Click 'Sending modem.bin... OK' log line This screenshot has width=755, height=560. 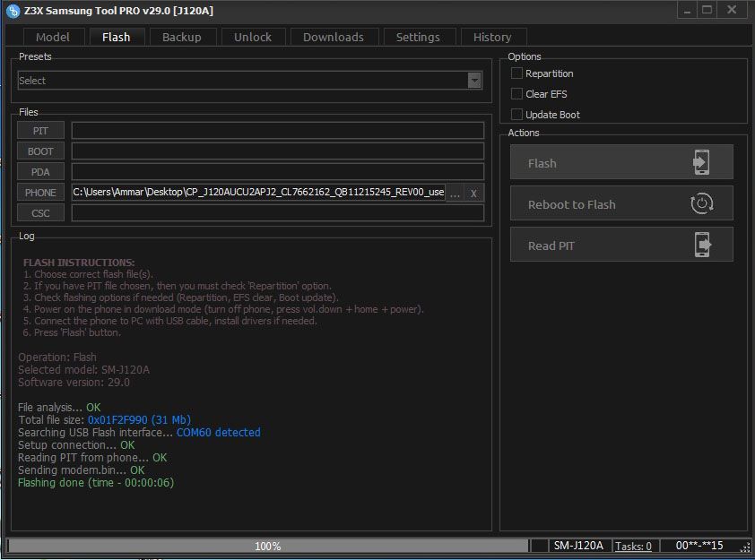pos(81,470)
